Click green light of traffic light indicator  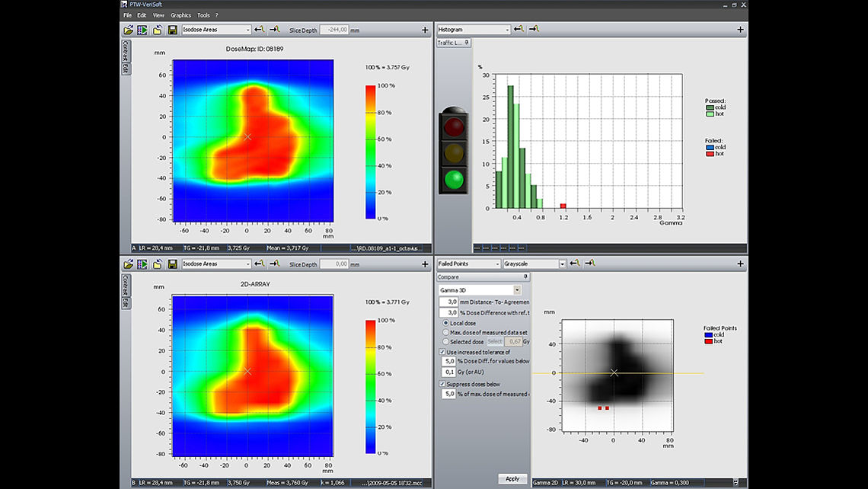pos(454,180)
